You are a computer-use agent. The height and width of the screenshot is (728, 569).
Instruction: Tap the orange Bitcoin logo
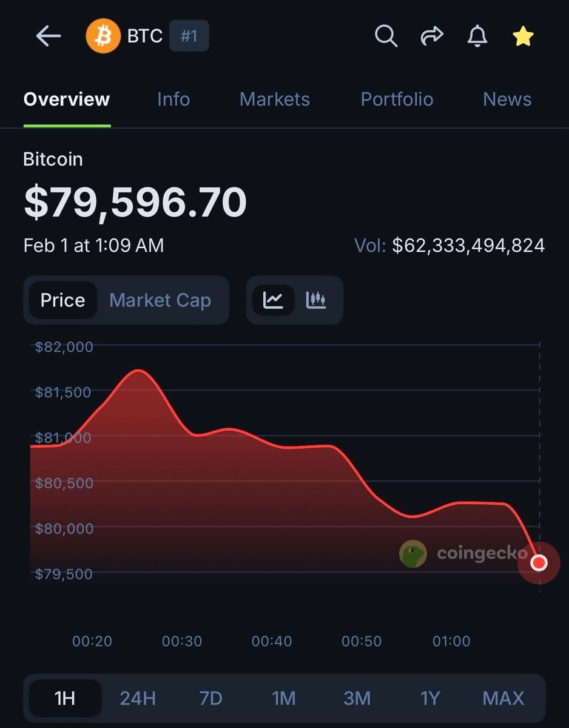click(x=103, y=36)
